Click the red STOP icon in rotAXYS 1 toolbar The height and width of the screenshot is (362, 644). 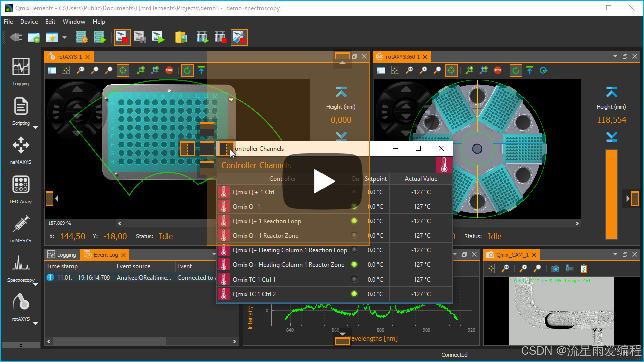[x=169, y=70]
